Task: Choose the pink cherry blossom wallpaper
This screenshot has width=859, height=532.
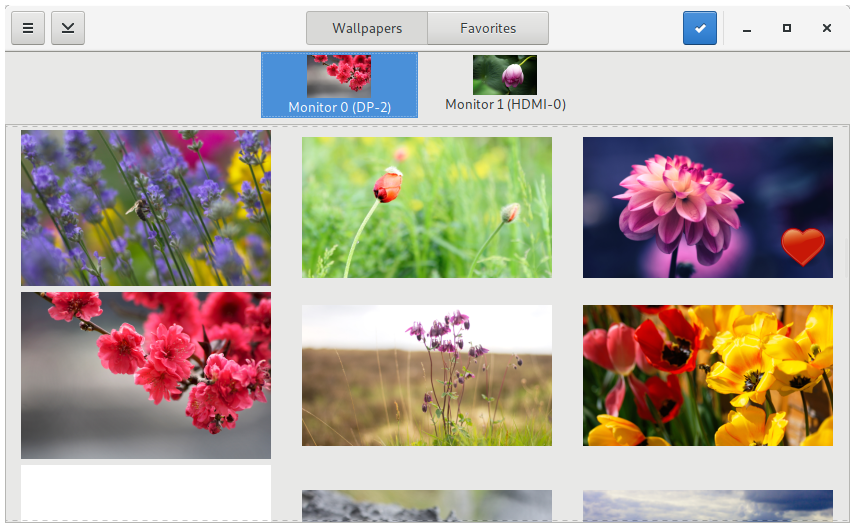Action: 146,375
